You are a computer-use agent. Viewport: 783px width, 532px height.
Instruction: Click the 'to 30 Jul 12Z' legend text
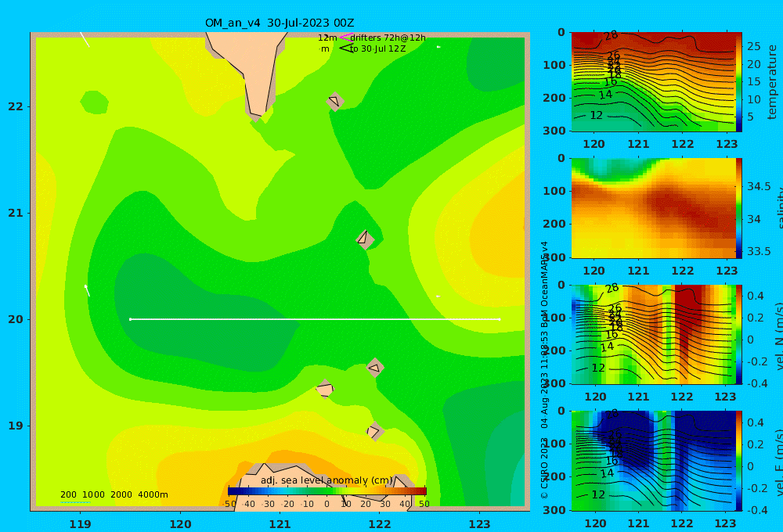pos(377,49)
